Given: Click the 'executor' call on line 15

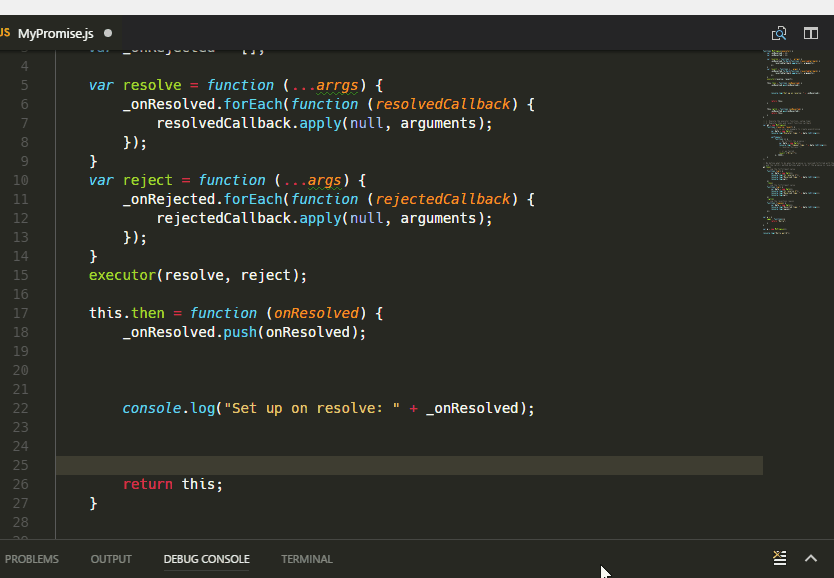Looking at the screenshot, I should 122,275.
